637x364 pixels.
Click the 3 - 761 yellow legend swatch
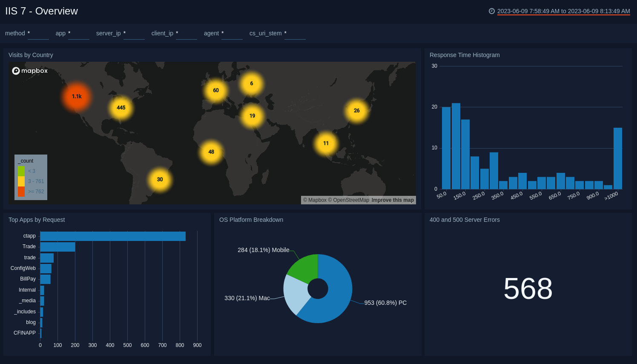pos(20,181)
